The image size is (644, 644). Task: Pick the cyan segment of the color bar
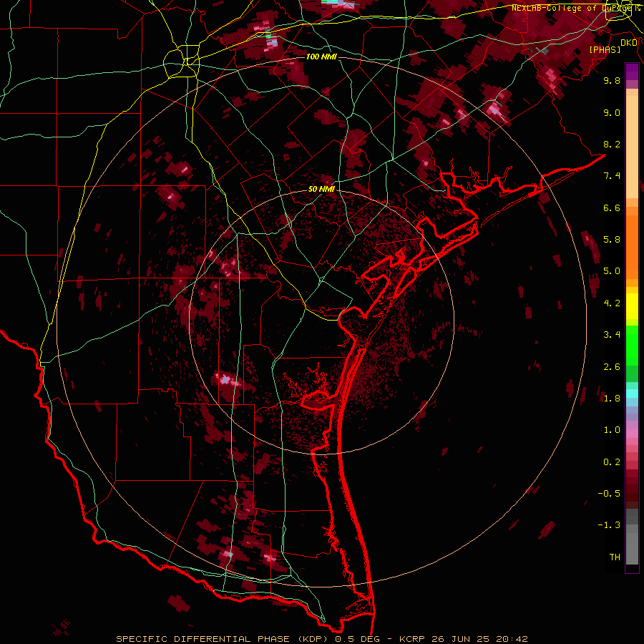pyautogui.click(x=632, y=394)
